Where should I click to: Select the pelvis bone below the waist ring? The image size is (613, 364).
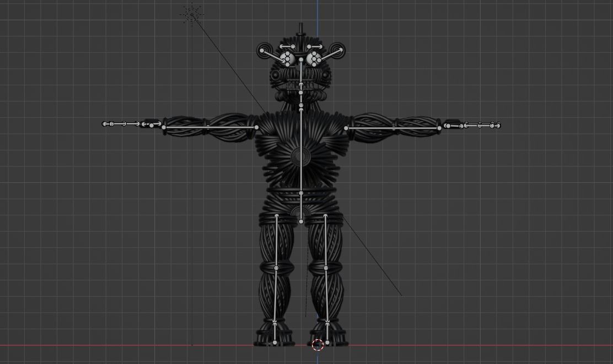pyautogui.click(x=301, y=208)
